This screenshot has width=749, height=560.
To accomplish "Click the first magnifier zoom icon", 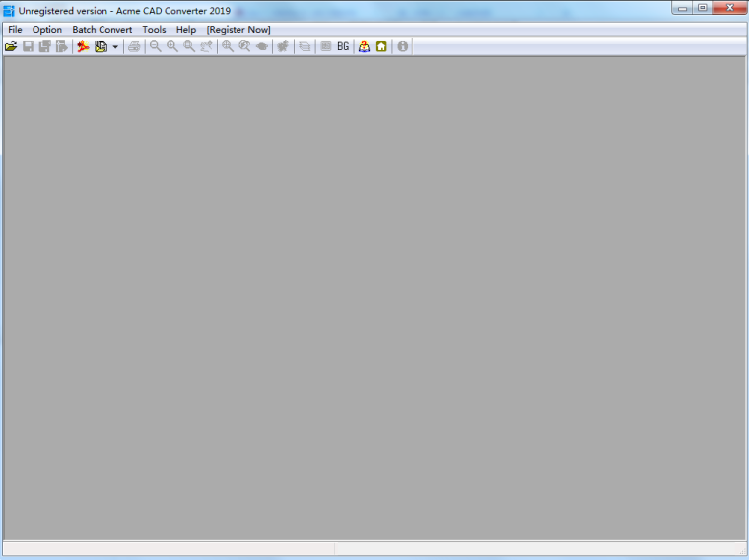I will [x=155, y=46].
